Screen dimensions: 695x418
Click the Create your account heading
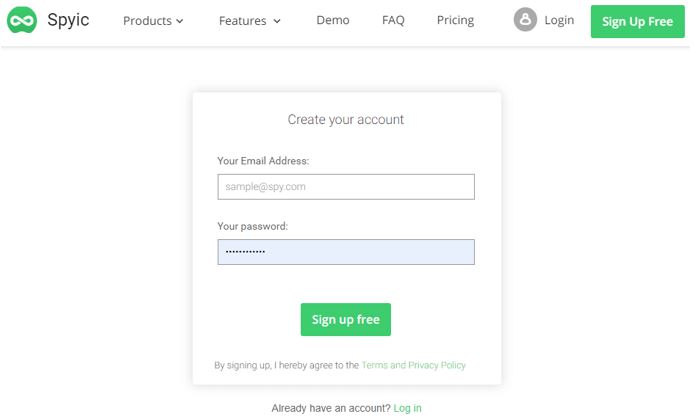[346, 120]
